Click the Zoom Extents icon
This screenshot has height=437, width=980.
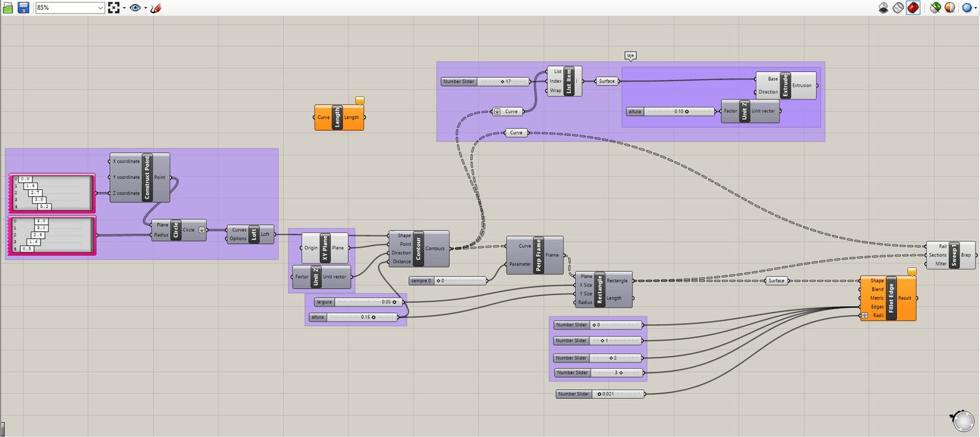[114, 8]
